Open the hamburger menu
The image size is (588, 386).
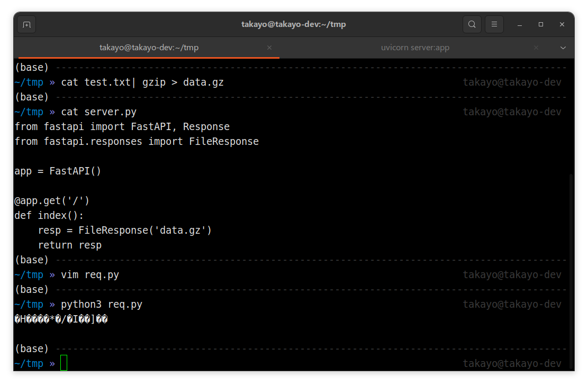tap(494, 24)
